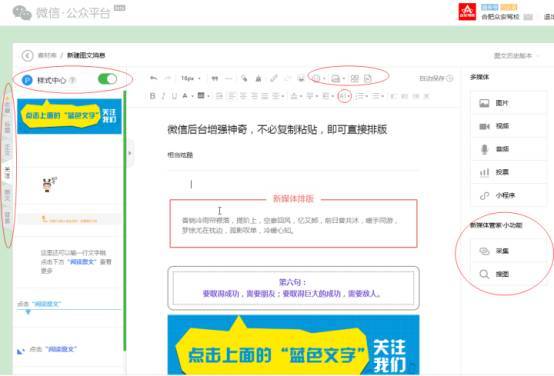Justify the paragraph text
554x376 pixels.
[265, 96]
